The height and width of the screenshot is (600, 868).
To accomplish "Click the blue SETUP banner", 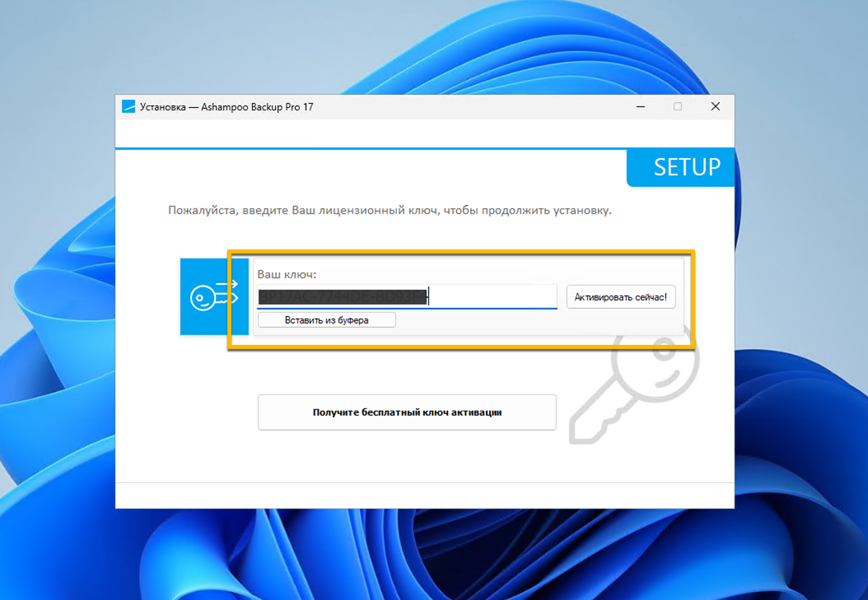I will click(681, 168).
